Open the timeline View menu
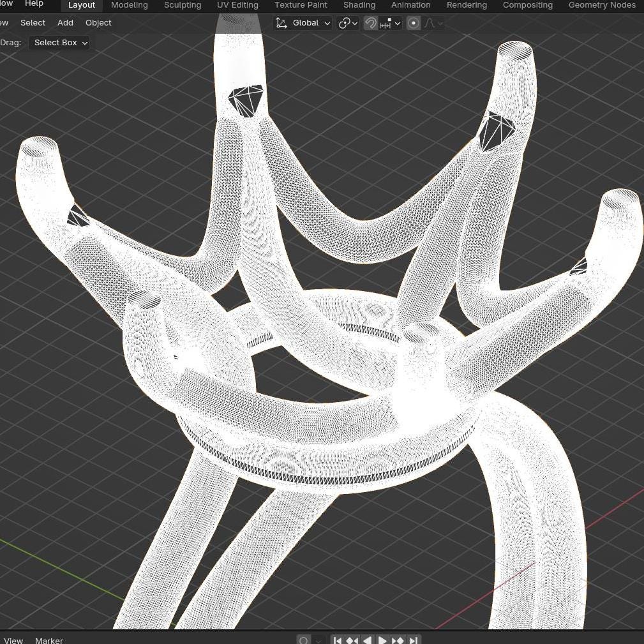The height and width of the screenshot is (644, 644). click(13, 640)
